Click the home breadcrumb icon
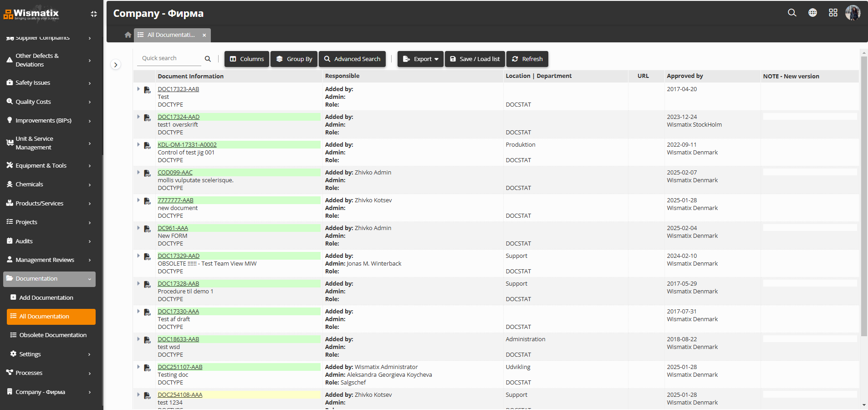The image size is (868, 410). [x=127, y=35]
